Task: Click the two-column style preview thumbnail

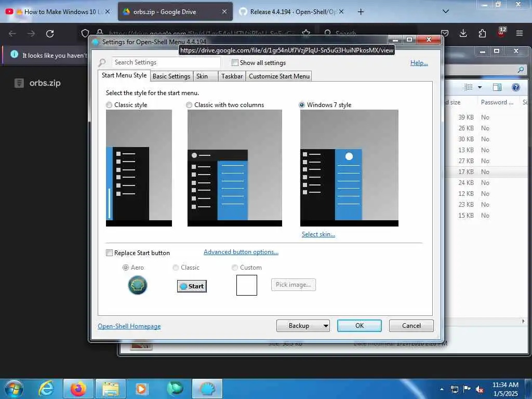Action: (235, 168)
